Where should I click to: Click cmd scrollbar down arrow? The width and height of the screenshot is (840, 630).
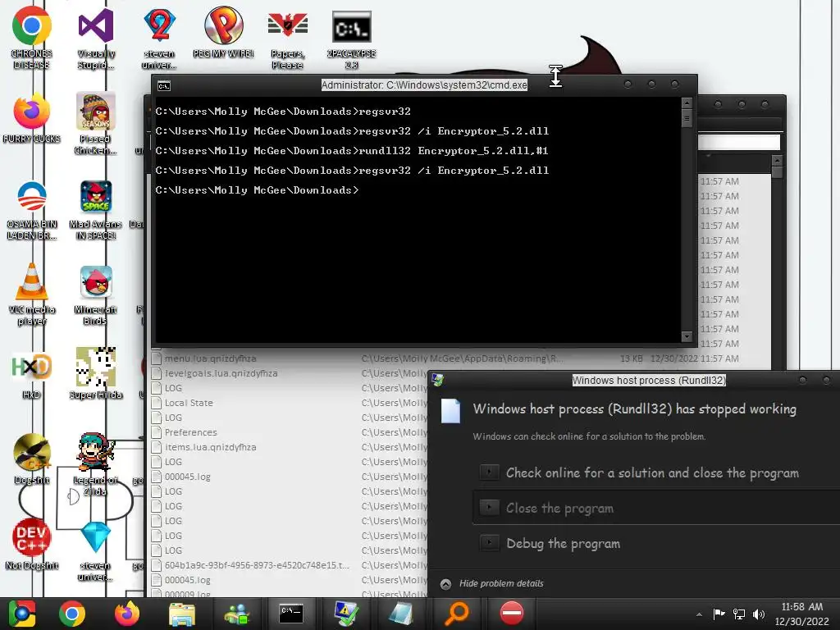coord(687,336)
